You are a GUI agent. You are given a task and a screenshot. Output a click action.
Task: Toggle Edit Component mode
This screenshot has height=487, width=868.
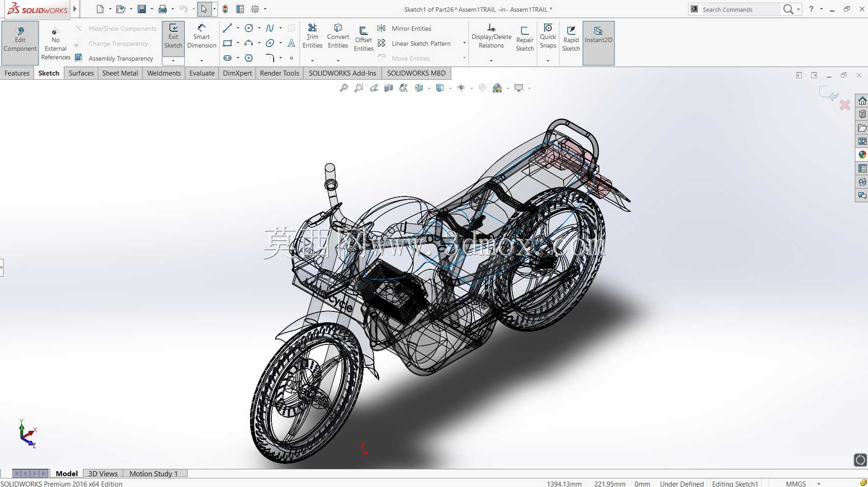coord(20,43)
